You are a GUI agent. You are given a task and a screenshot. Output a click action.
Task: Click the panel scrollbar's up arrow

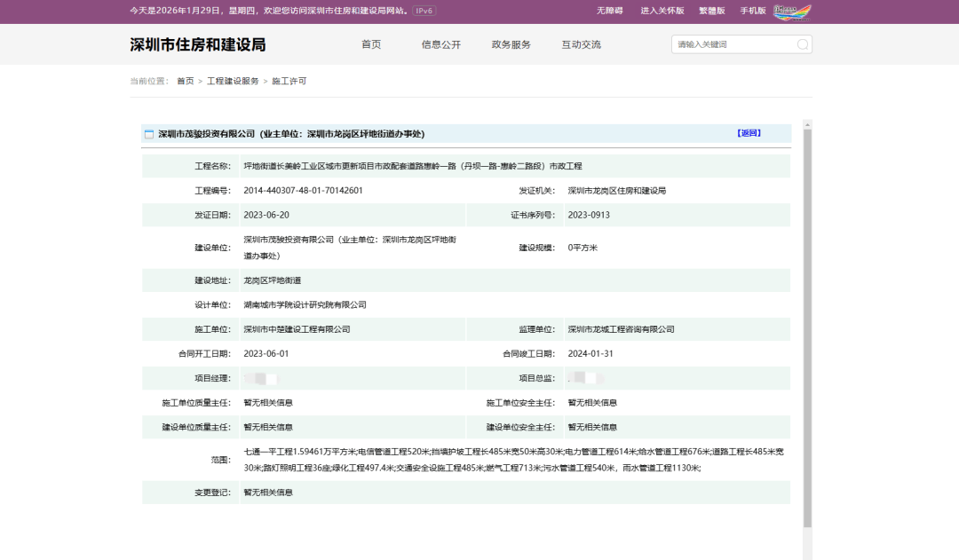click(807, 123)
